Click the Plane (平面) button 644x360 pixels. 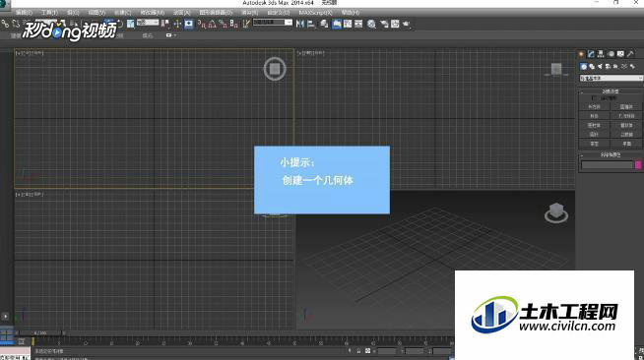(626, 144)
